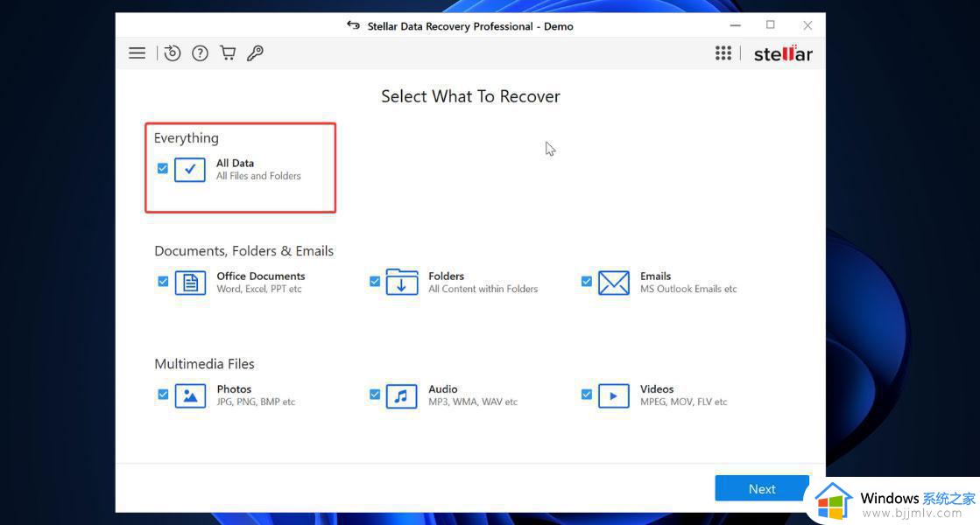Click 'All Content within Folders' text
980x525 pixels.
(x=483, y=289)
